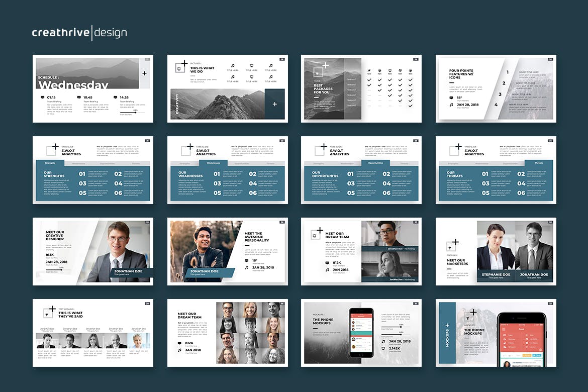Click the number 1 on the Four Points Features slide
The width and height of the screenshot is (588, 392).
click(x=507, y=72)
